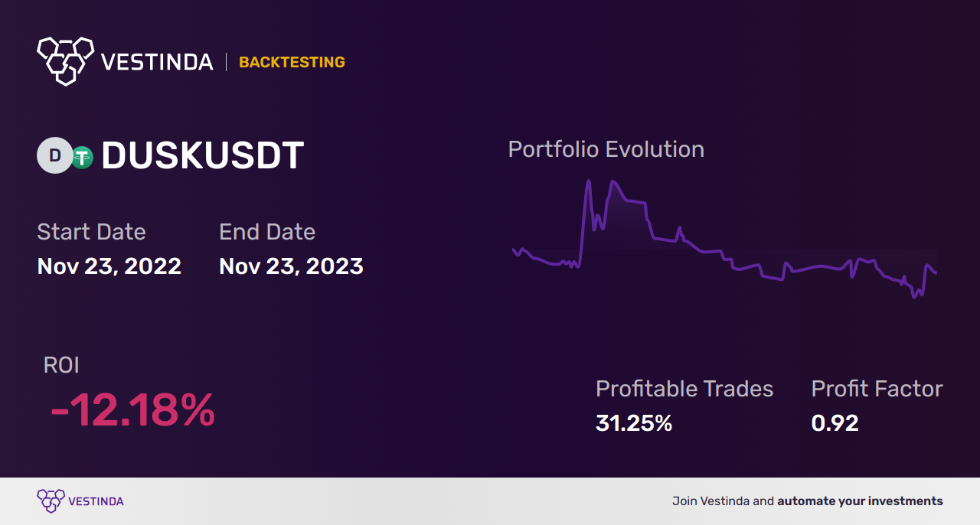Open the BACKTESTING label in header
This screenshot has width=980, height=525.
point(292,62)
